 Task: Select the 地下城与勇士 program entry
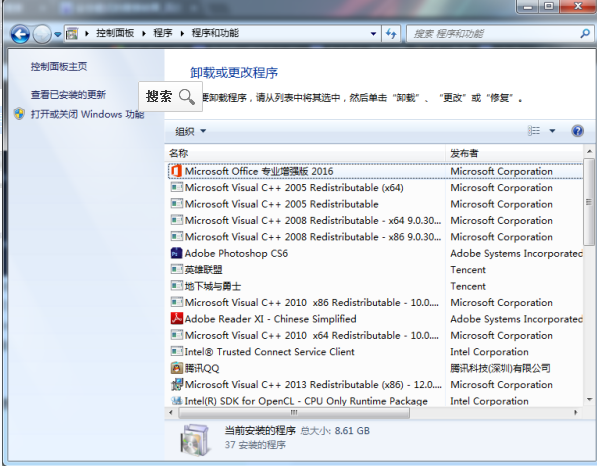tap(375, 286)
